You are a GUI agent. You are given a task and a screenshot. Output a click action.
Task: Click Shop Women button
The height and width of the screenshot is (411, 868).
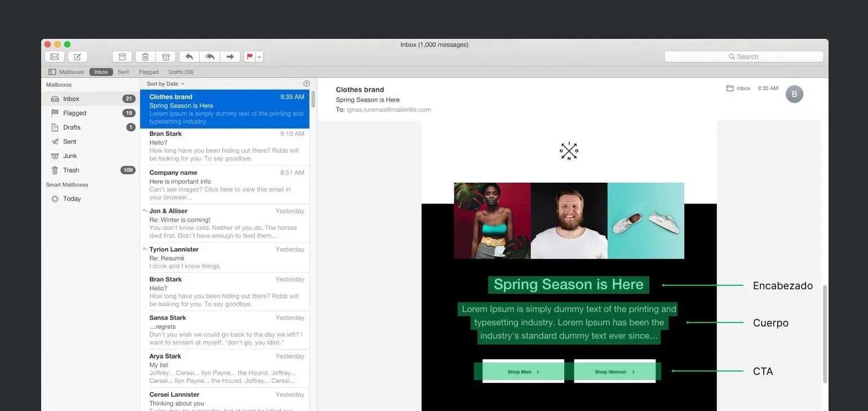[x=615, y=372]
